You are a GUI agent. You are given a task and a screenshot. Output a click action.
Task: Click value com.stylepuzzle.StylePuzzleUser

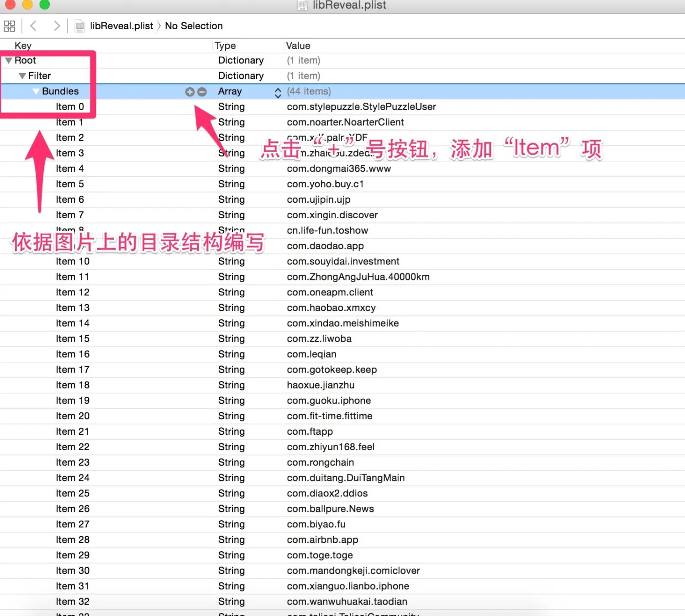click(361, 107)
